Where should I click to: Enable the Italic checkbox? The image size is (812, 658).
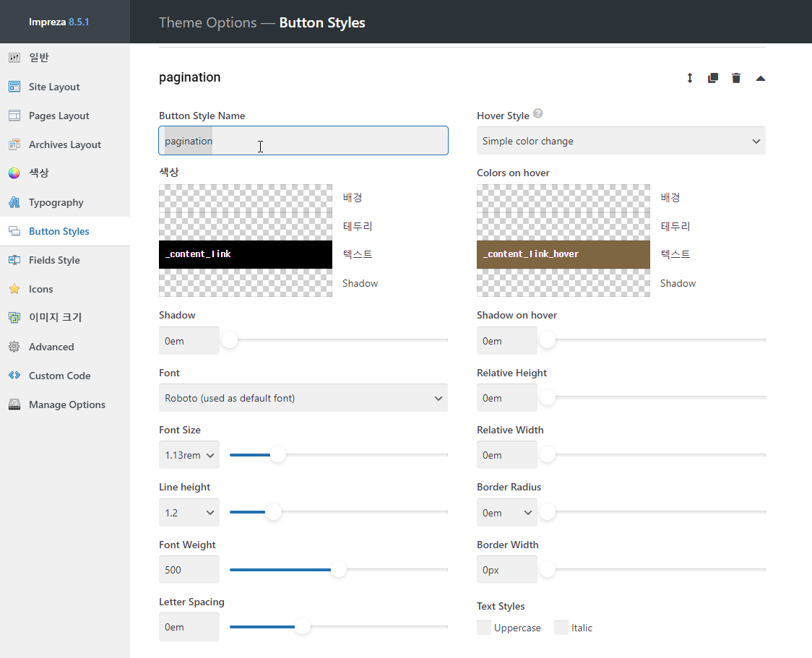tap(561, 628)
